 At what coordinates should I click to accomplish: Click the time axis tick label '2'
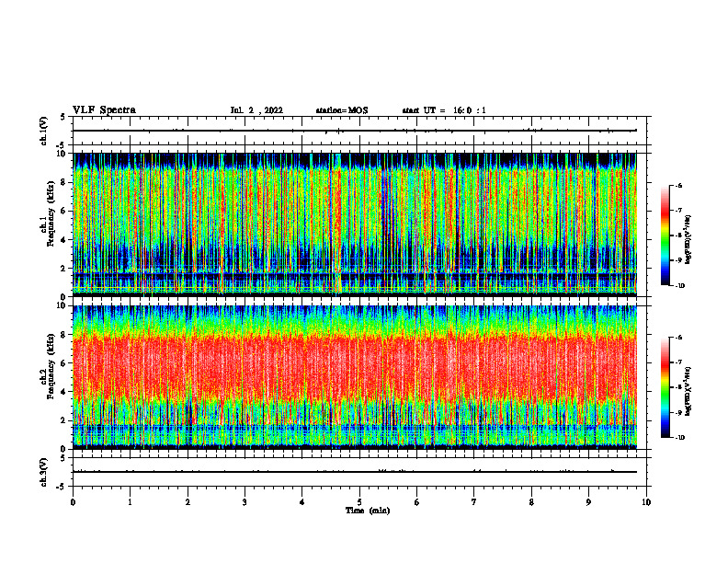point(188,502)
